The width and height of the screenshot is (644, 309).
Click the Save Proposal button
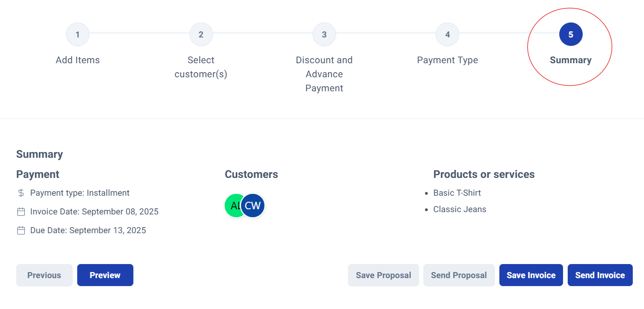(x=383, y=275)
